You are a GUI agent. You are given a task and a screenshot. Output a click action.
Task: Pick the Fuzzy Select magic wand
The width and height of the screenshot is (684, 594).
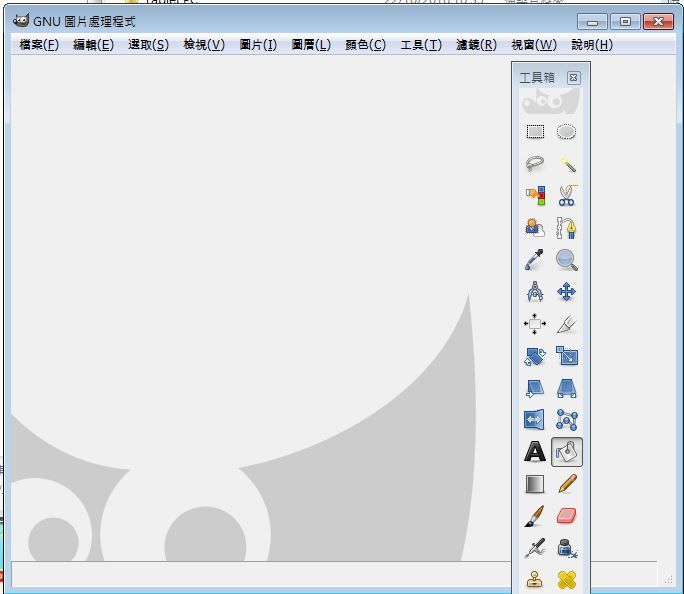click(x=566, y=164)
